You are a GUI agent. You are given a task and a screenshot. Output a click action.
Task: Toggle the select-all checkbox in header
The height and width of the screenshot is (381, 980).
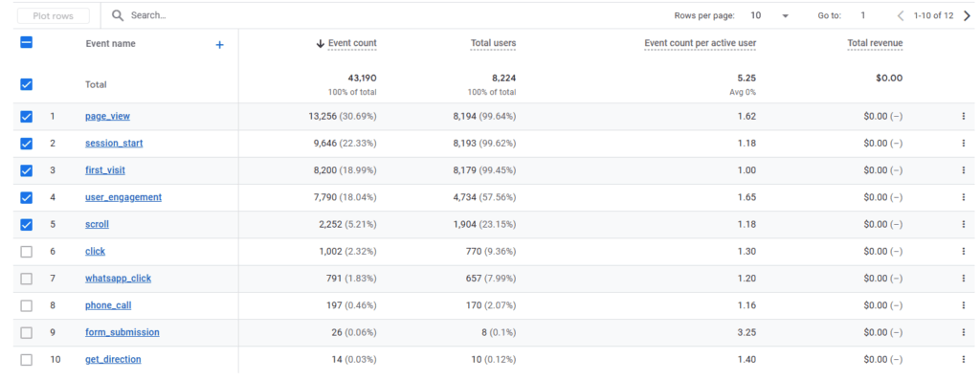coord(26,42)
